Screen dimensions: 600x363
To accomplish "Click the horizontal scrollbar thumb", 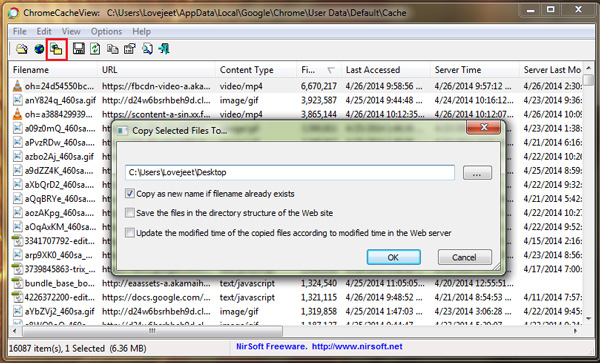I will (x=152, y=330).
